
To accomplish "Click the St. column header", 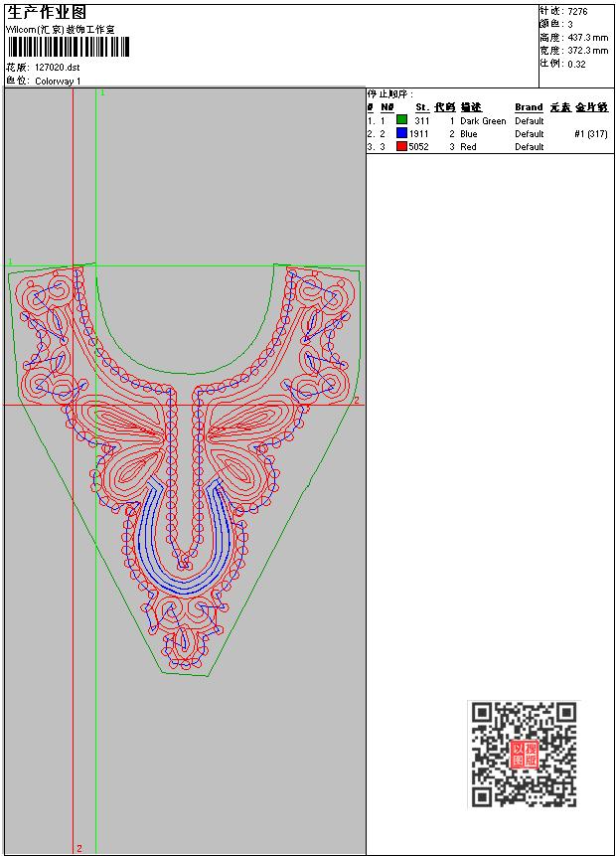I will (422, 107).
